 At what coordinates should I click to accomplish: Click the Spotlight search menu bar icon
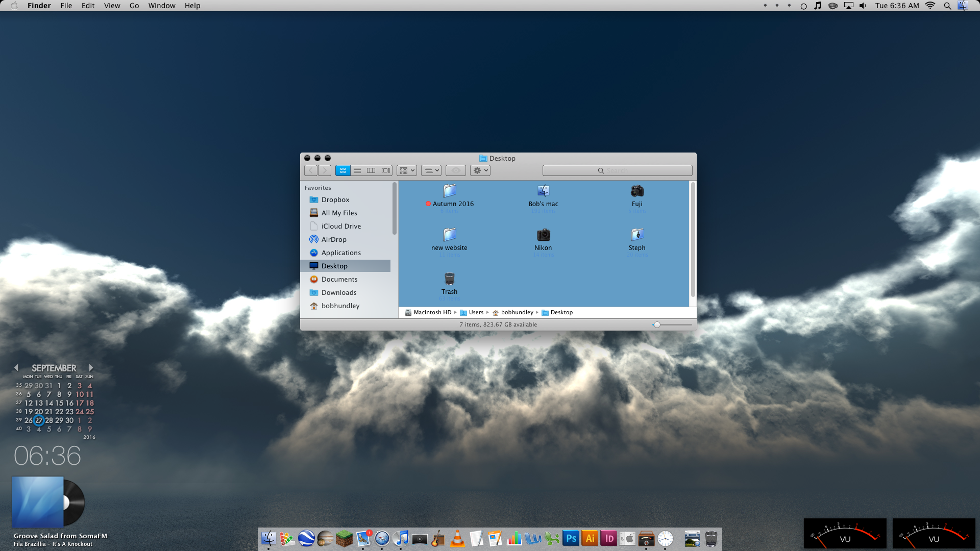947,6
